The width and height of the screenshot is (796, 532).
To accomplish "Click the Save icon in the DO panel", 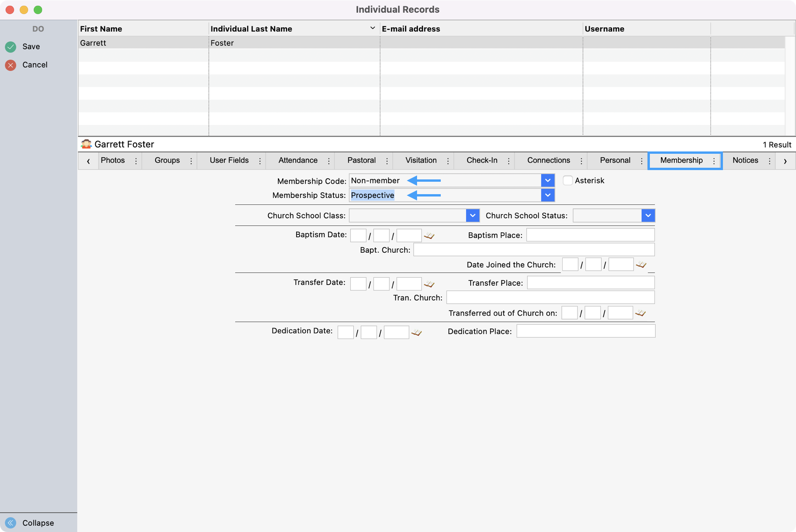I will point(10,47).
